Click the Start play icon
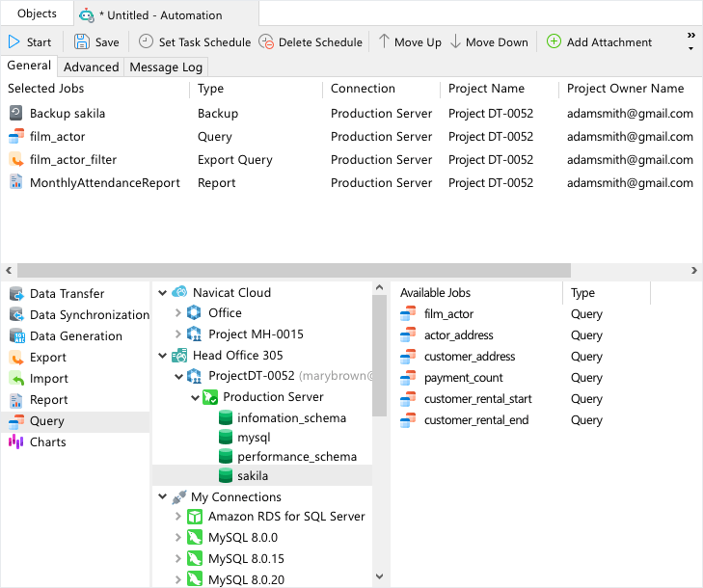Screen dimensions: 703x588 (x=14, y=42)
